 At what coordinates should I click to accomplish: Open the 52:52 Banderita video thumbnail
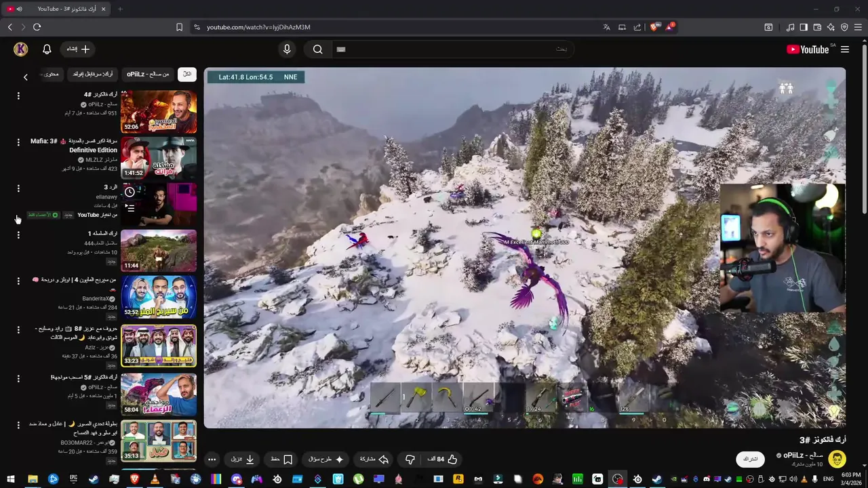(x=159, y=297)
